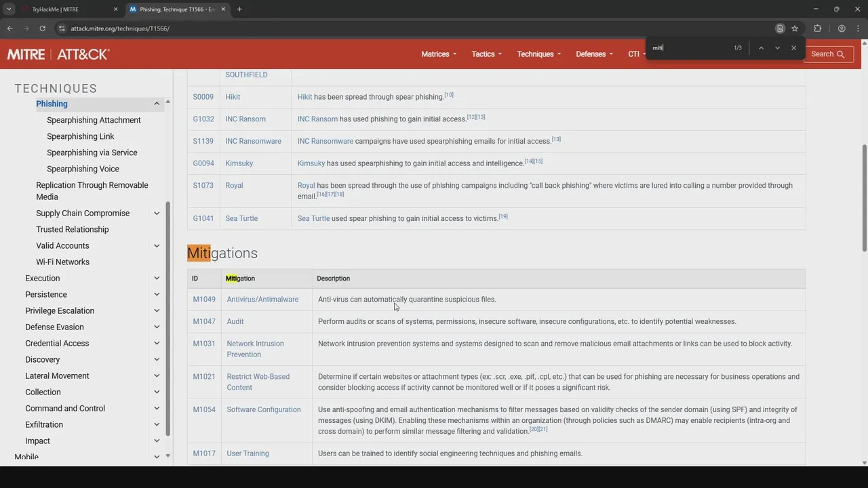
Task: Open the Antivirus/Antimalware mitigation link
Action: (262, 300)
